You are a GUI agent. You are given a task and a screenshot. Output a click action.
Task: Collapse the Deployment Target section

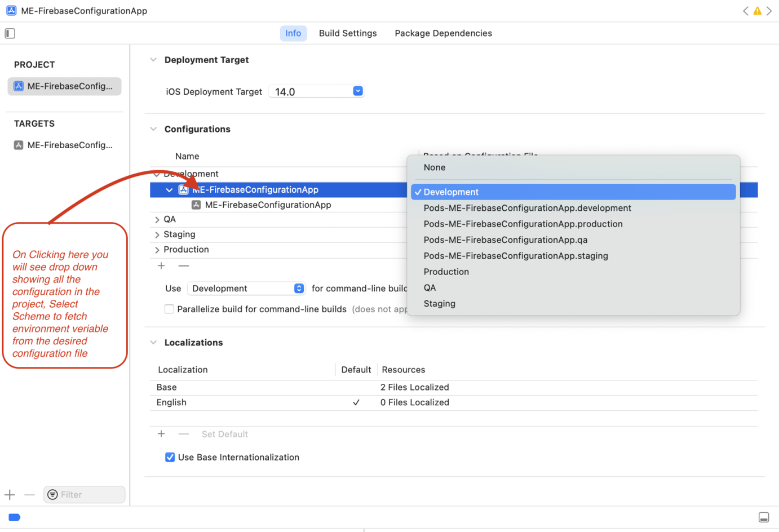click(153, 60)
